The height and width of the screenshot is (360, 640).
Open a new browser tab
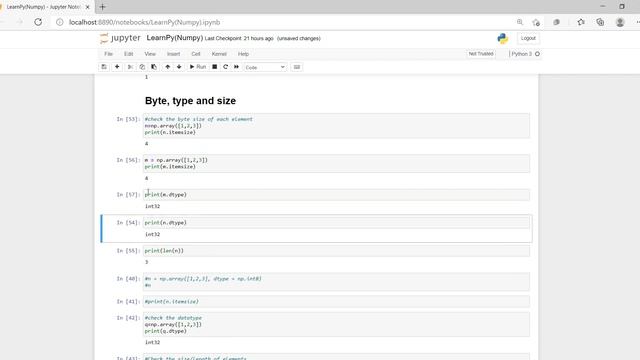pyautogui.click(x=102, y=7)
